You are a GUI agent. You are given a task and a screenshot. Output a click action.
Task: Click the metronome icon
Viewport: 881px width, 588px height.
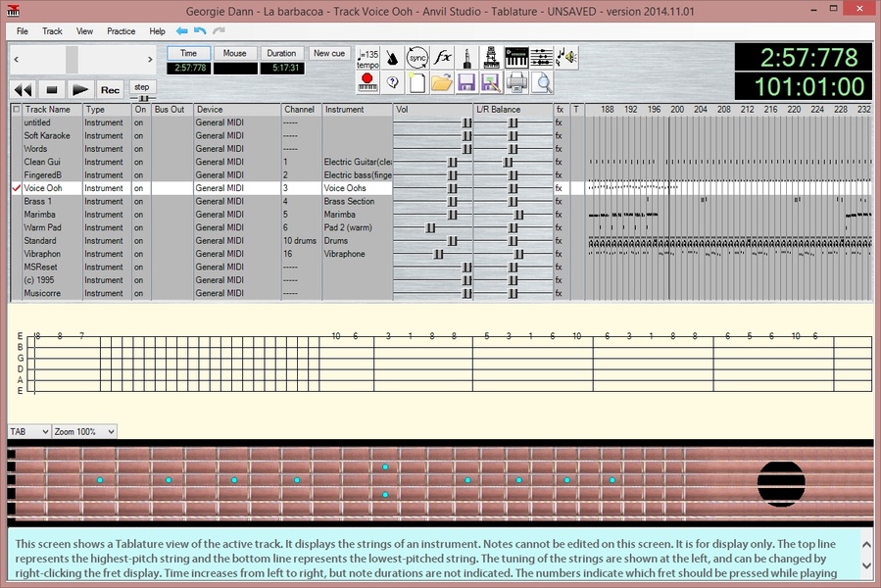pyautogui.click(x=392, y=57)
